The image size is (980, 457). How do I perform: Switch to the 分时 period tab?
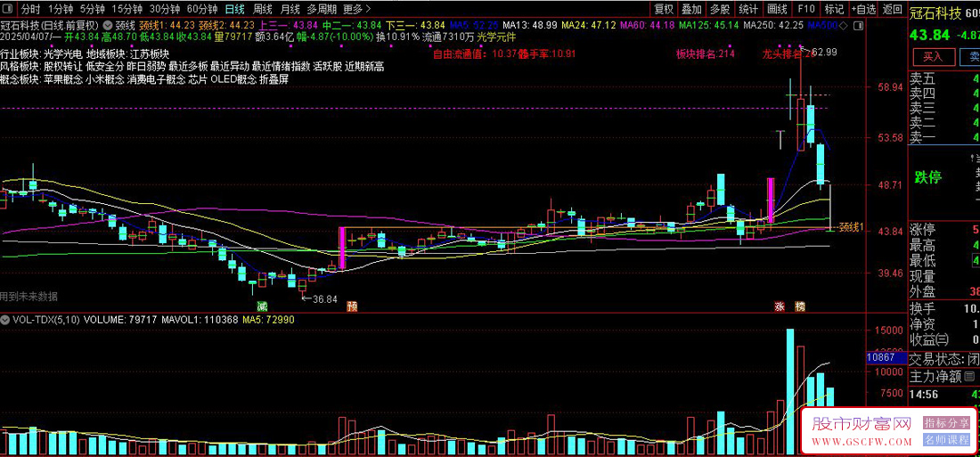click(30, 10)
